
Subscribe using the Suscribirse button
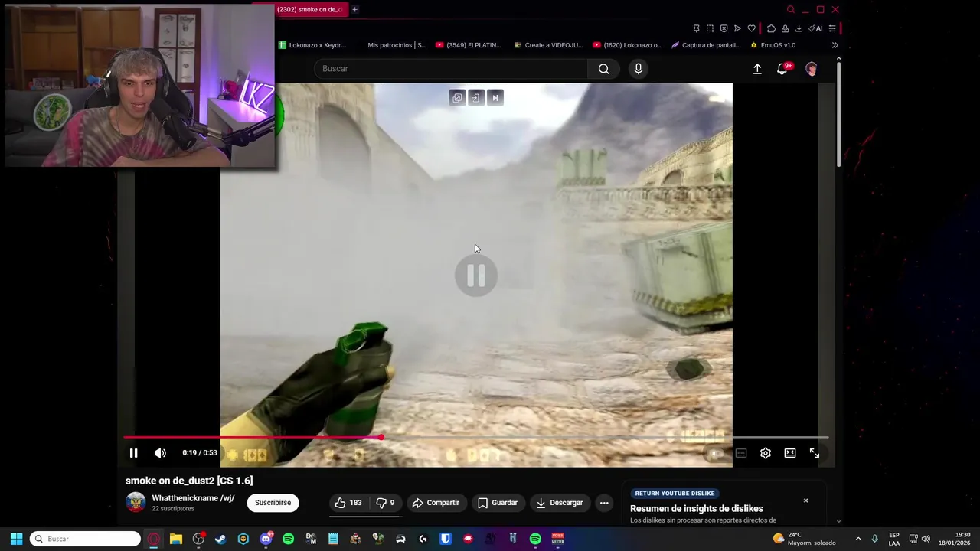273,503
